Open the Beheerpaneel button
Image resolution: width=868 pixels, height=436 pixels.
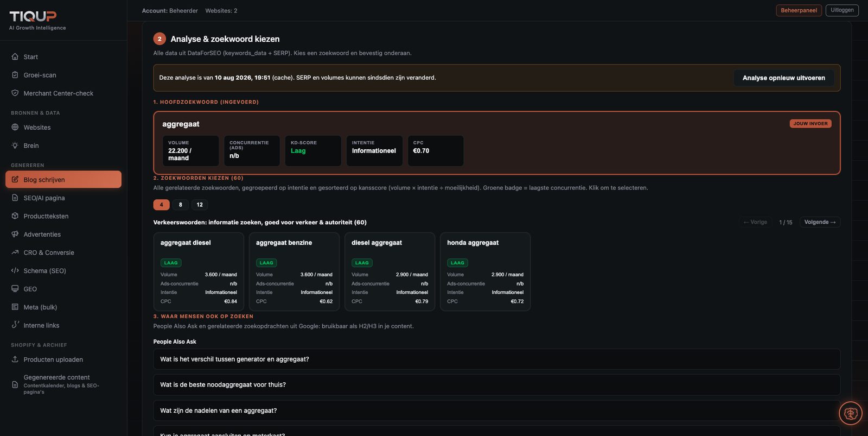pyautogui.click(x=799, y=10)
